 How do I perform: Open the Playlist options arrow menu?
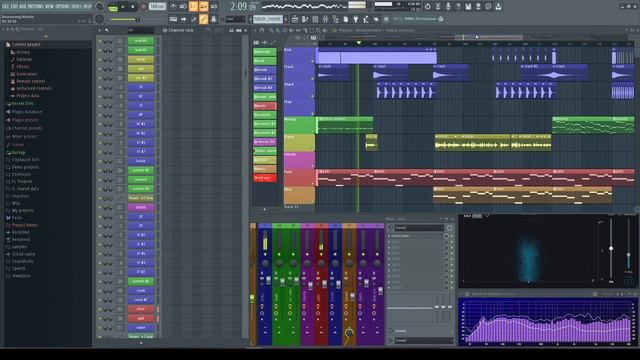255,30
